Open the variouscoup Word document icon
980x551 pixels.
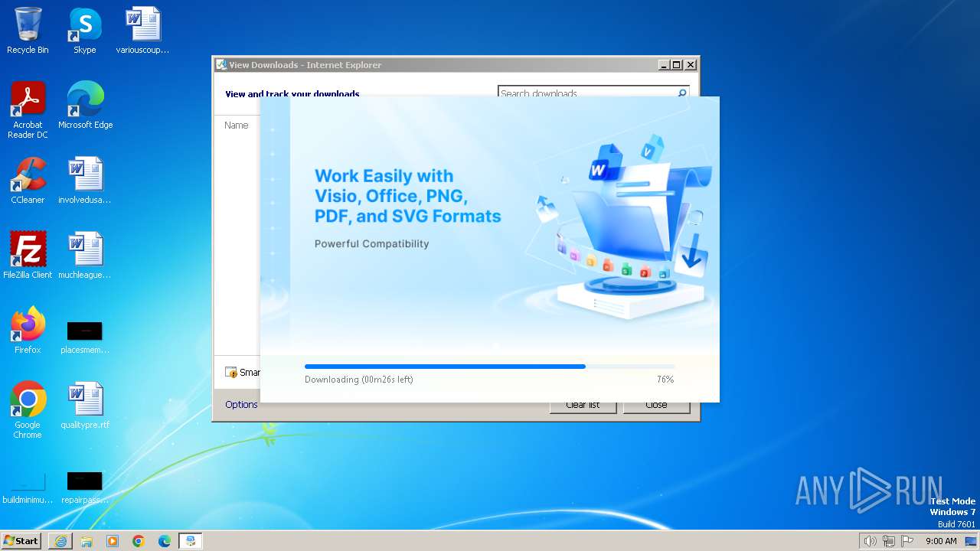tap(142, 31)
